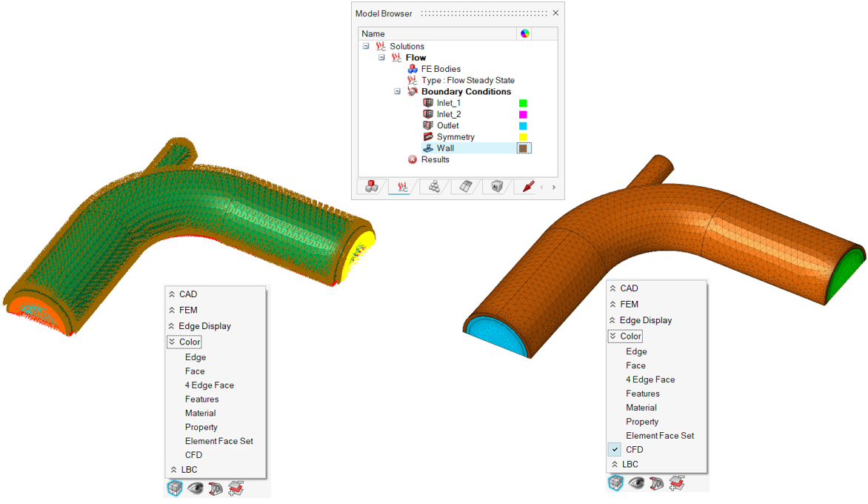This screenshot has width=868, height=504.
Task: Collapse the Solutions tree node
Action: click(x=366, y=46)
